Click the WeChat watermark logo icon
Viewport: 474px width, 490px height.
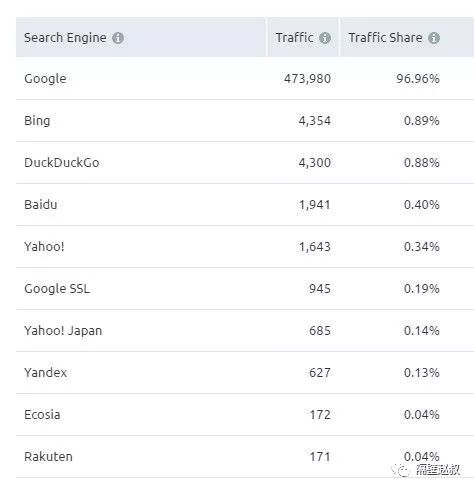click(x=401, y=470)
